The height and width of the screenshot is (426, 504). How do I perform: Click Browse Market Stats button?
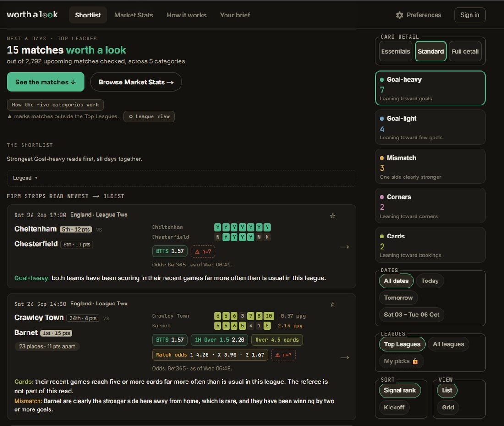tap(136, 82)
